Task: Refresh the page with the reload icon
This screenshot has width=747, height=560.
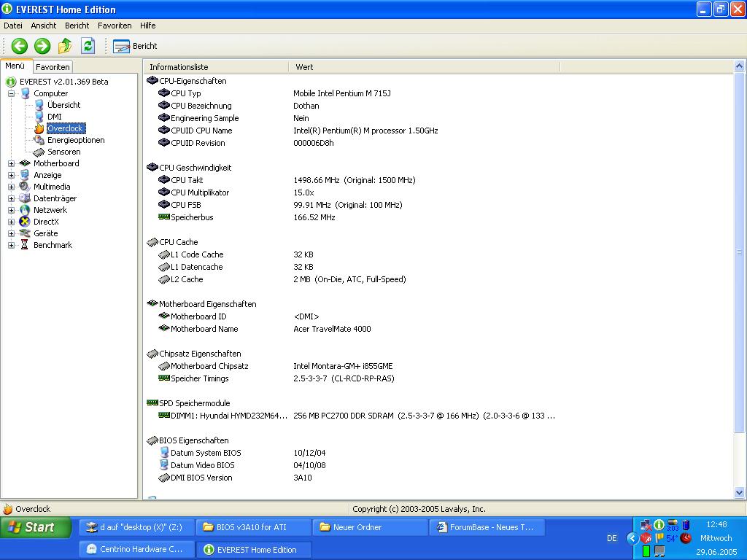Action: tap(88, 46)
